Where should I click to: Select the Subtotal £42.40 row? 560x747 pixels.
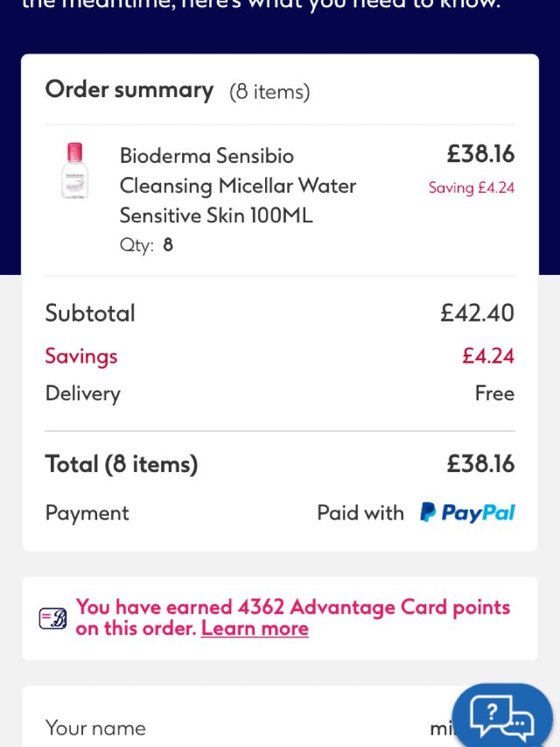[x=280, y=313]
